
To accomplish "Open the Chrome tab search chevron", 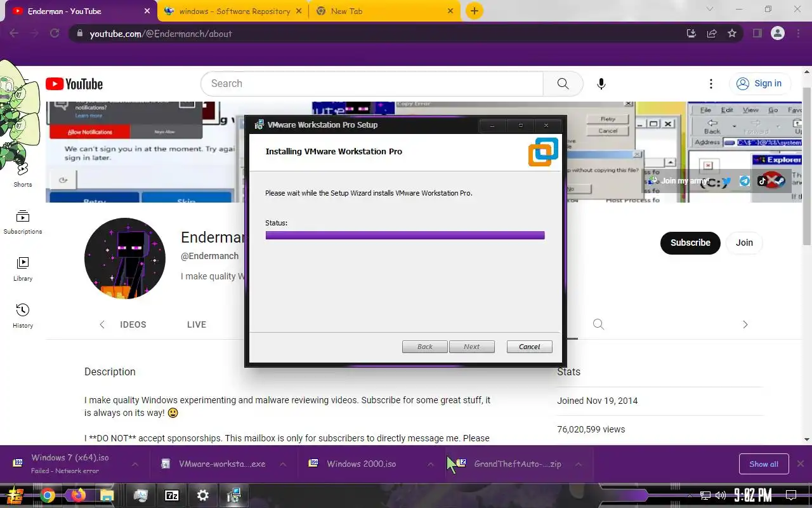I will click(711, 10).
